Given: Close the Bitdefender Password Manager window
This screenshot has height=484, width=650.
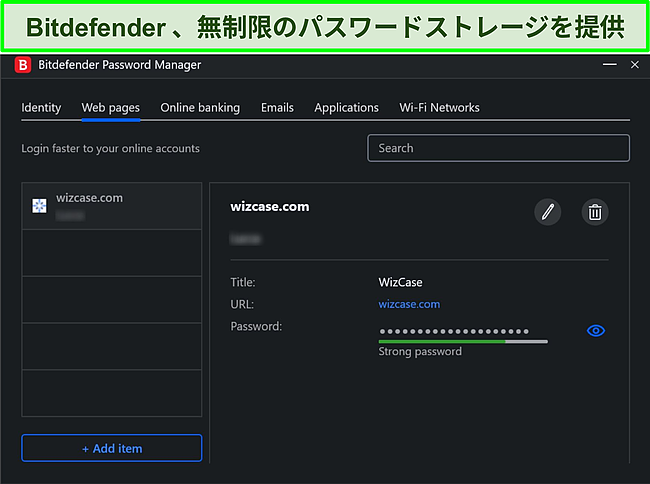Looking at the screenshot, I should (x=635, y=65).
